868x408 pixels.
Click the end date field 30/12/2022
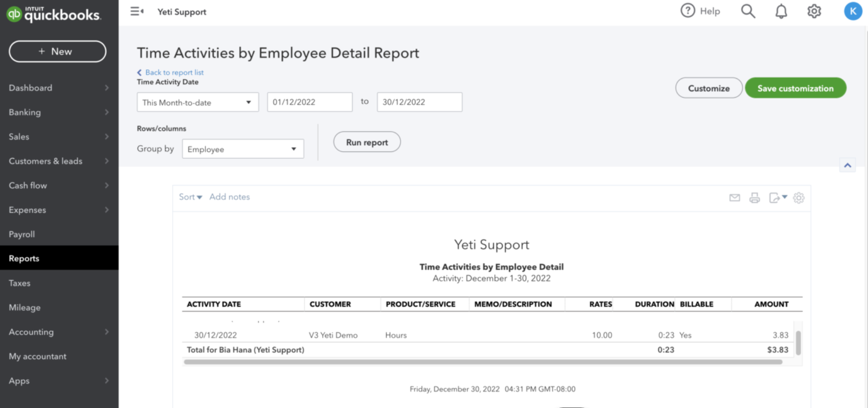[x=419, y=102]
